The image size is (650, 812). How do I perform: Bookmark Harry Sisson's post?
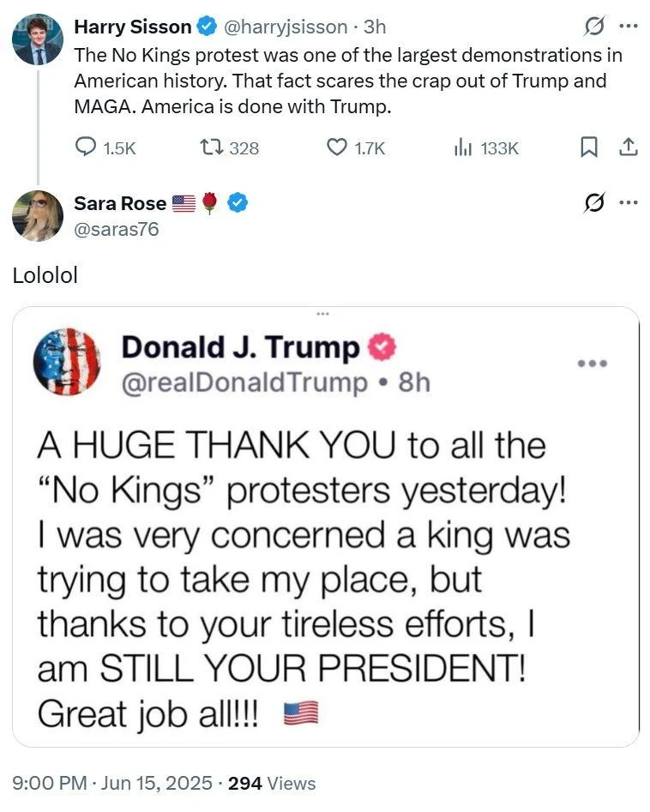[589, 147]
